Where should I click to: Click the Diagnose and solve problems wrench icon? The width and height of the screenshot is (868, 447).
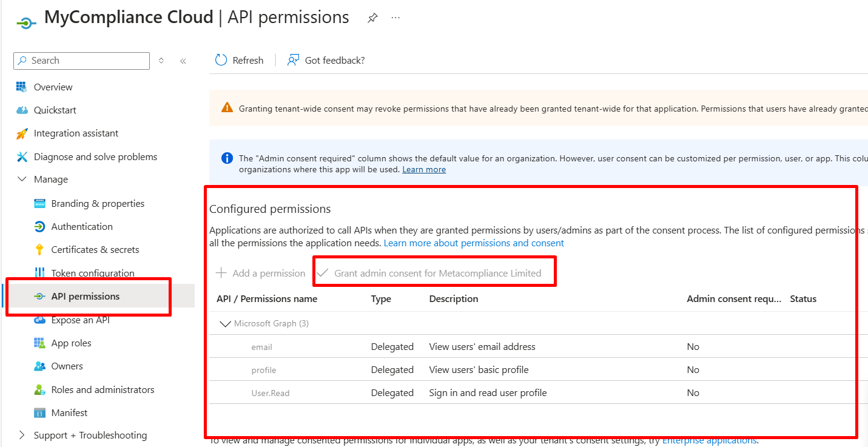pos(22,156)
